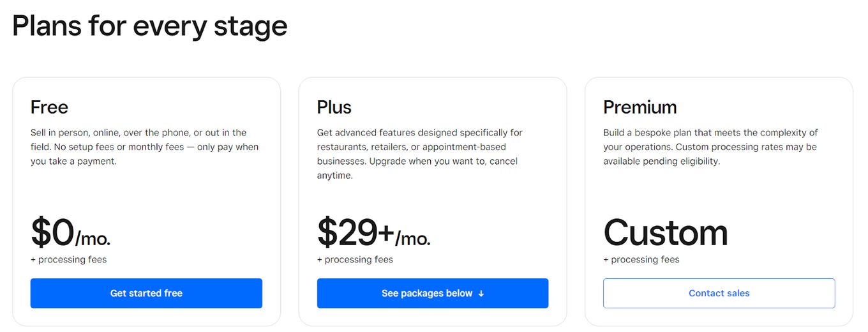
Task: Click the 'Upgrade when you want to, cancel anytime' text
Action: click(x=417, y=168)
